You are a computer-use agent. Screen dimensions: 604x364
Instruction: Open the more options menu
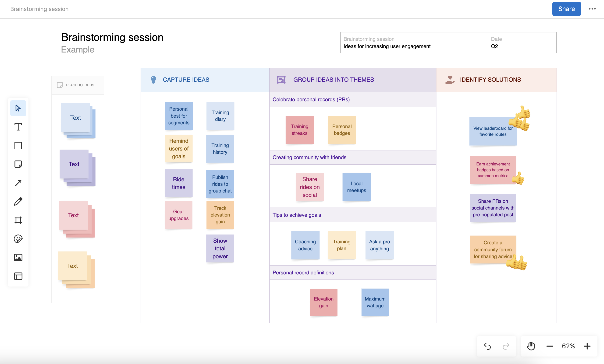tap(592, 9)
